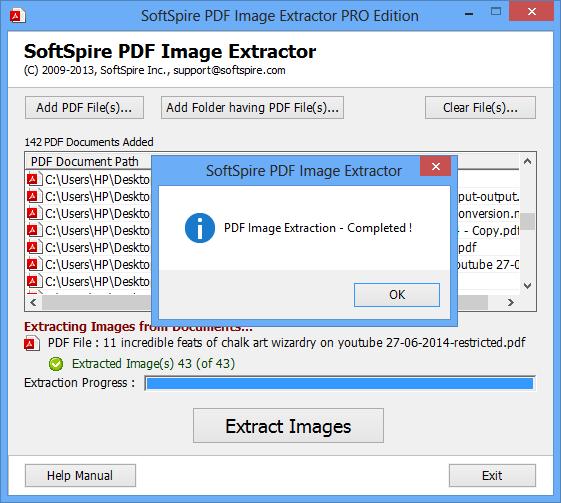Image resolution: width=561 pixels, height=503 pixels.
Task: Click the red PDF icon beside PDF File label
Action: click(31, 343)
